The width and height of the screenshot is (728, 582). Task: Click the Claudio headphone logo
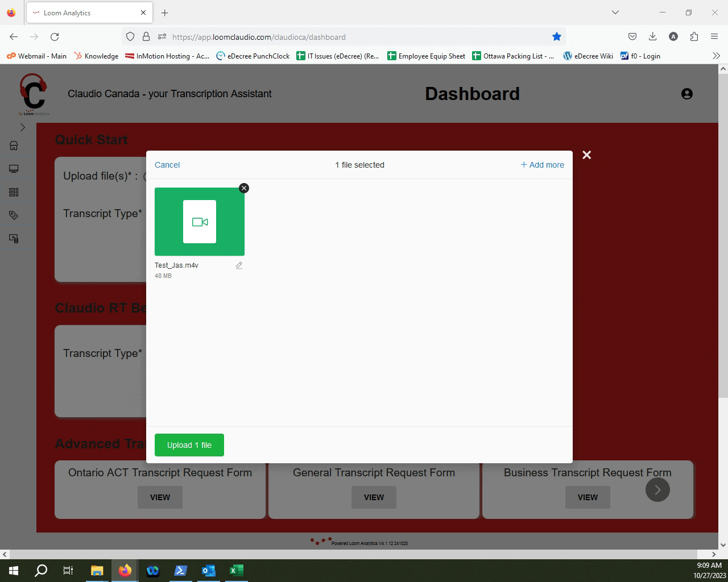[x=34, y=94]
